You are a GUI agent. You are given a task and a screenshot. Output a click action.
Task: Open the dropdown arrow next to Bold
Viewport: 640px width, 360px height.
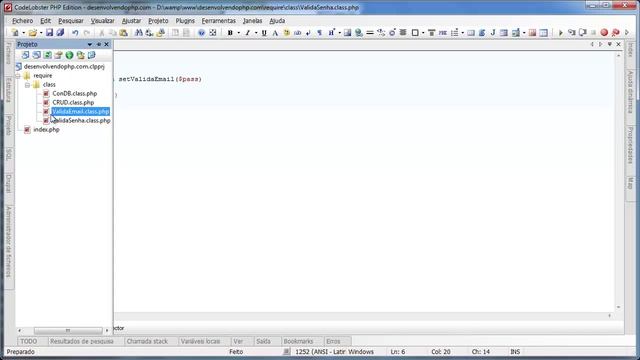[239, 33]
